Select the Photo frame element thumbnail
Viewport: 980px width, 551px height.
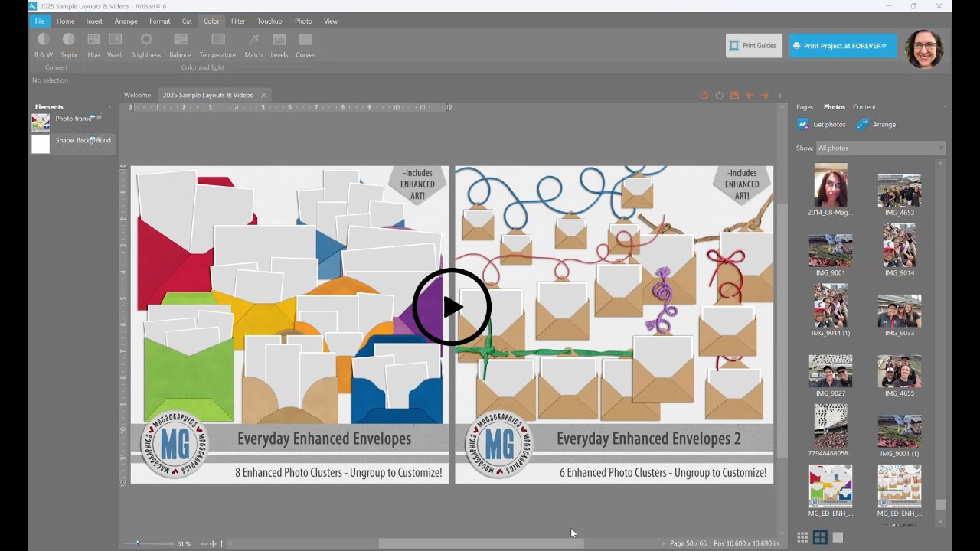point(41,122)
